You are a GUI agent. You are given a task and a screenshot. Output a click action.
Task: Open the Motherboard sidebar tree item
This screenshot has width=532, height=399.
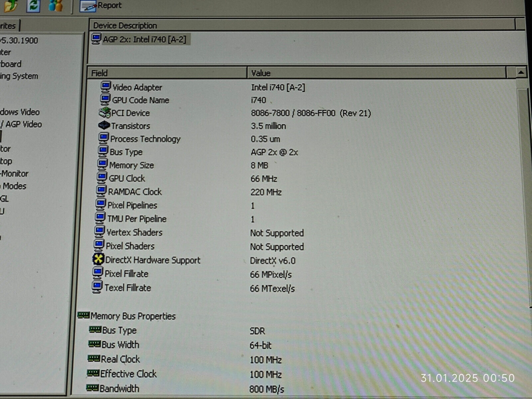tap(11, 64)
